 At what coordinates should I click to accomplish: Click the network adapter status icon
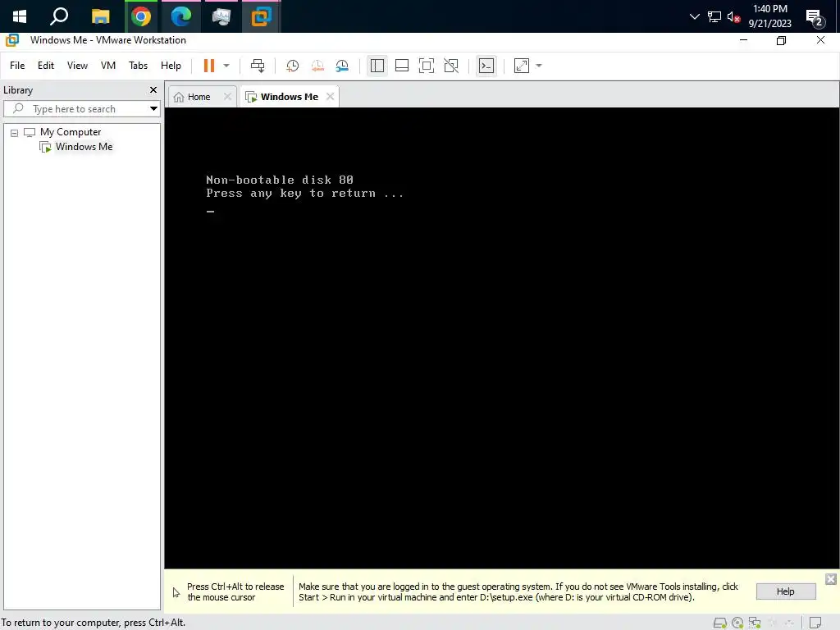pos(755,623)
